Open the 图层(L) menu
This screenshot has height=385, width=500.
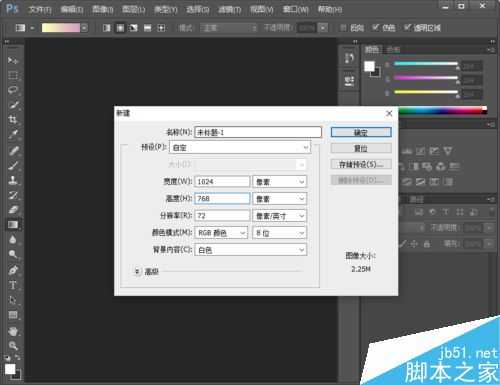(x=134, y=10)
